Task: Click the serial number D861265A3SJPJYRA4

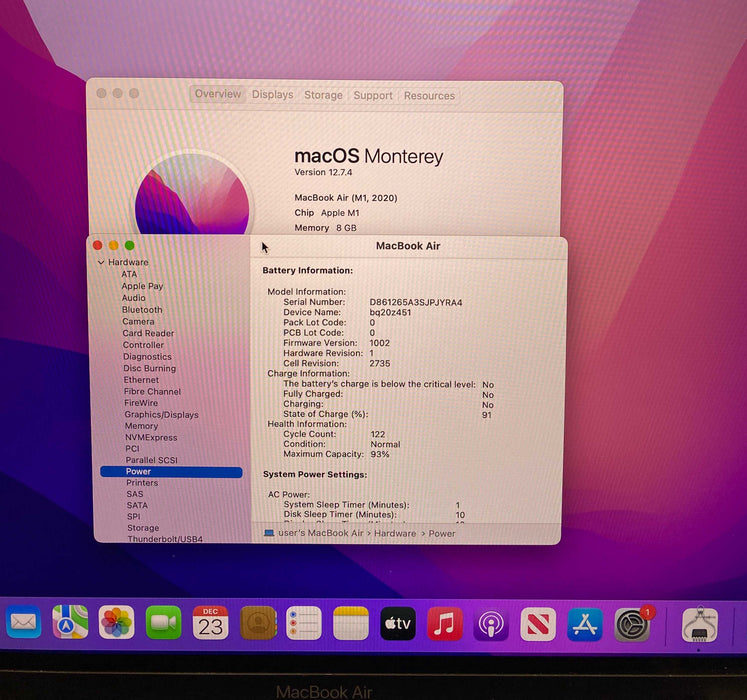Action: pos(416,303)
